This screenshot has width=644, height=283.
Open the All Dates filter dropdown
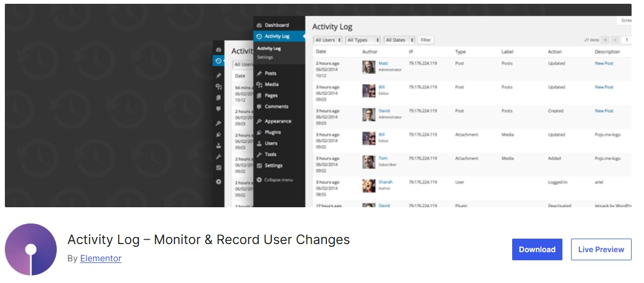(x=399, y=40)
